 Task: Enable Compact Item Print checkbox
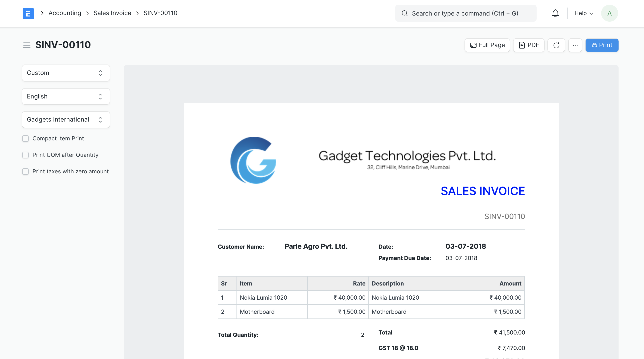pyautogui.click(x=25, y=139)
